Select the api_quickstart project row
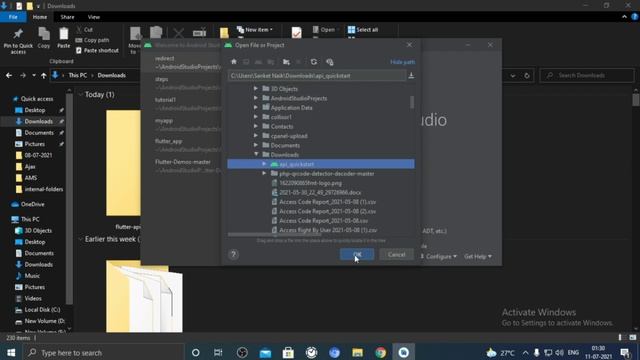The image size is (640, 360). point(321,164)
